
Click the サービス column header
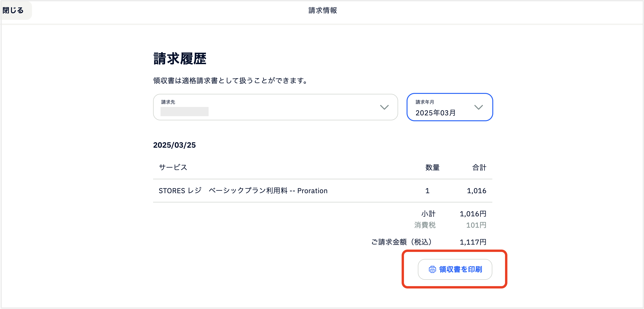coord(173,167)
